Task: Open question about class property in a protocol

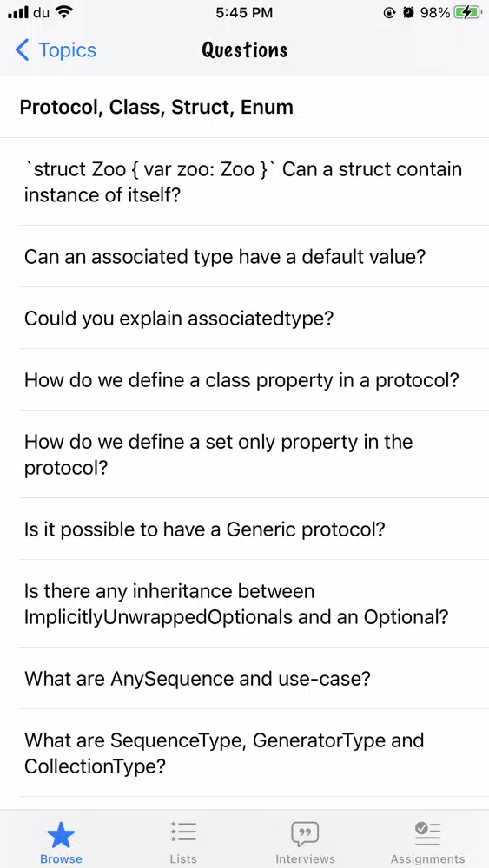Action: [244, 380]
